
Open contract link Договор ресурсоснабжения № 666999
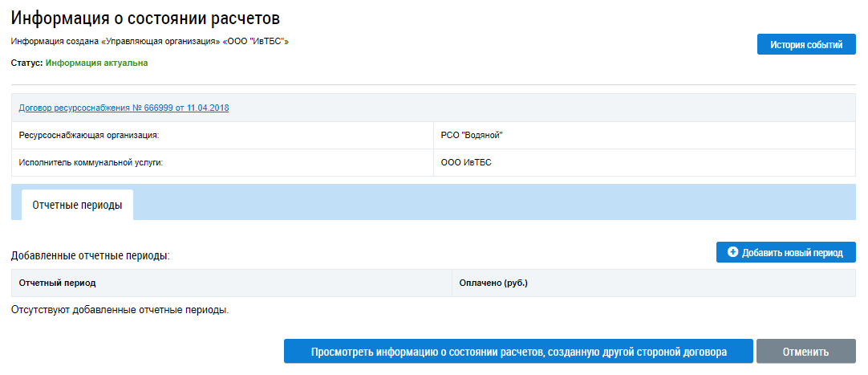[124, 108]
